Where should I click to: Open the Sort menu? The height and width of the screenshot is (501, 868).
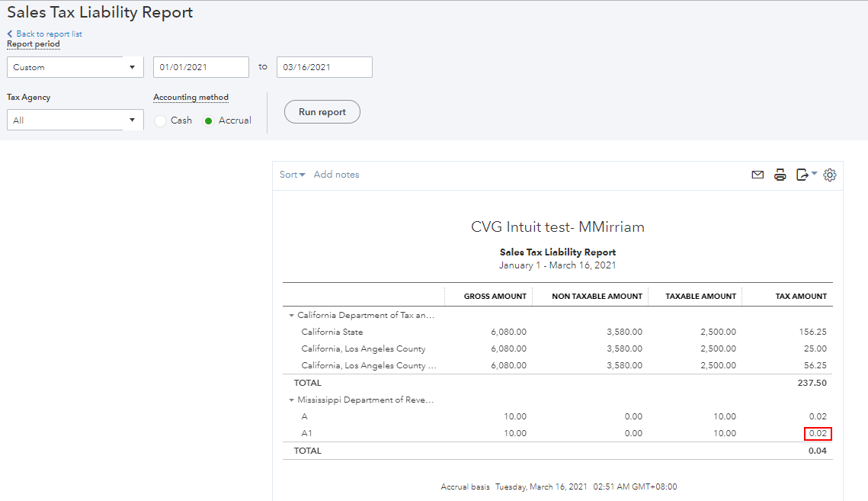291,174
